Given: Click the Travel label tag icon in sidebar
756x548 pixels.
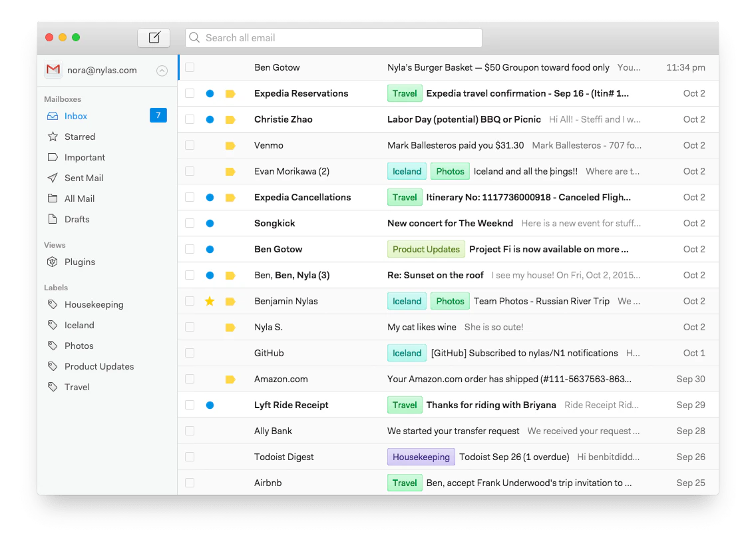Looking at the screenshot, I should 53,387.
